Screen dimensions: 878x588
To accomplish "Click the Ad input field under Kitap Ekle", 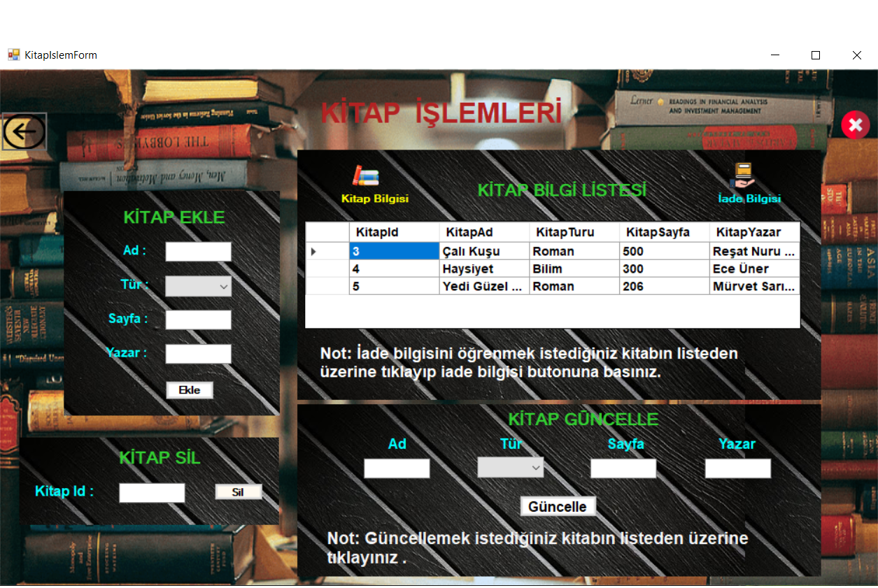I will [198, 251].
